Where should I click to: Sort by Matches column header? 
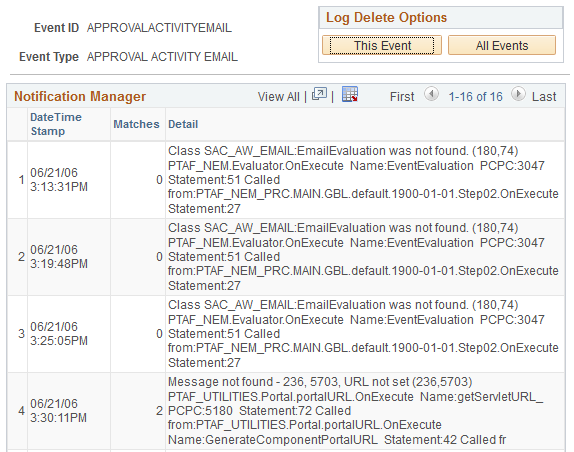click(x=136, y=124)
